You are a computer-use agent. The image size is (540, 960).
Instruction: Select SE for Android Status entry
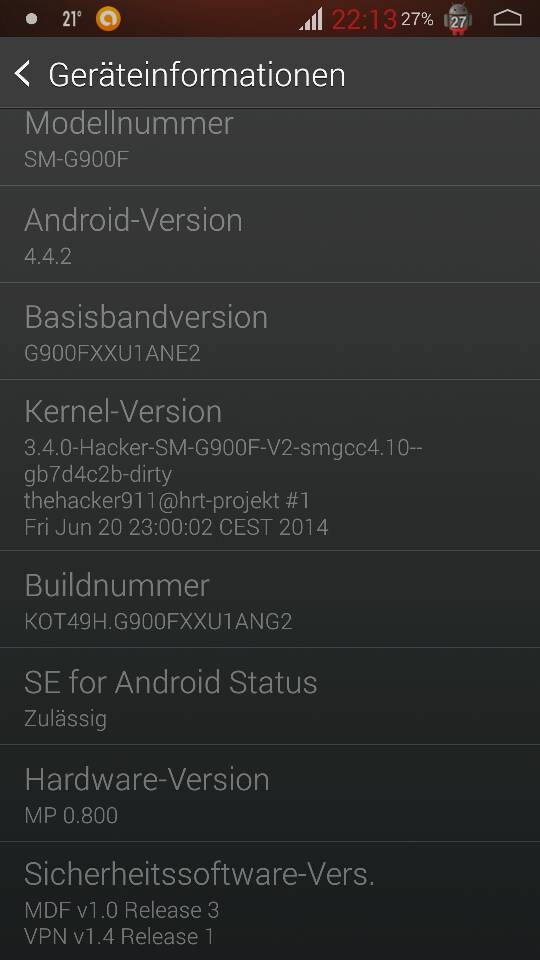pos(270,696)
